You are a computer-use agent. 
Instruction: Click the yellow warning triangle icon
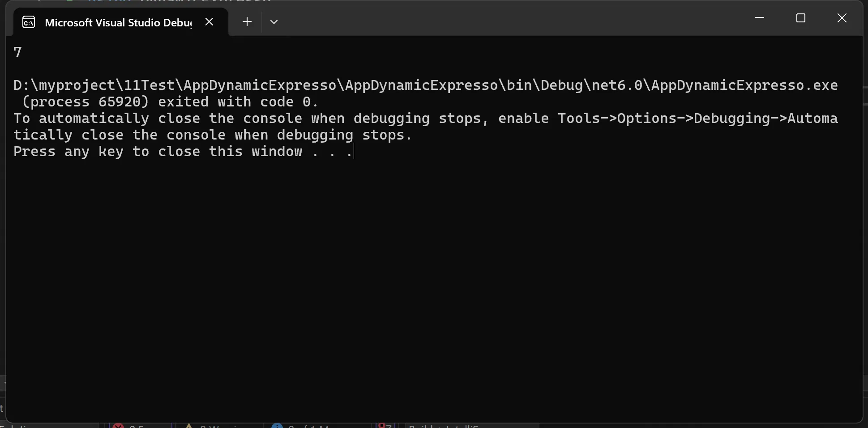189,426
